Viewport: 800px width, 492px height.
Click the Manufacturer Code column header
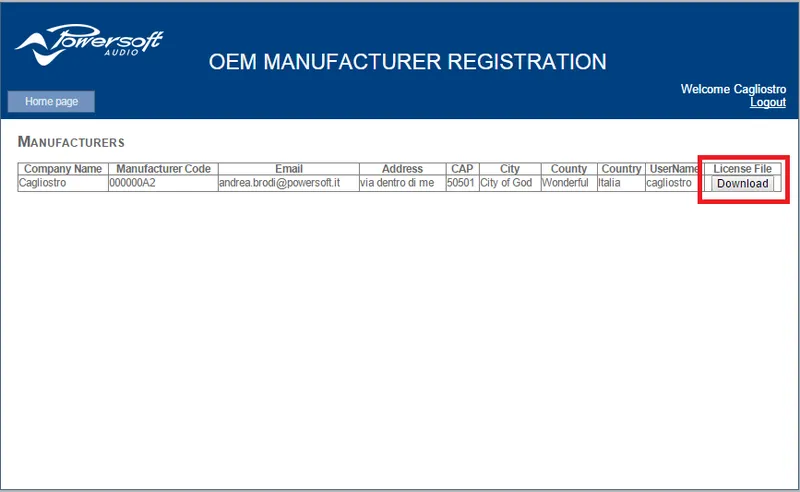[163, 169]
